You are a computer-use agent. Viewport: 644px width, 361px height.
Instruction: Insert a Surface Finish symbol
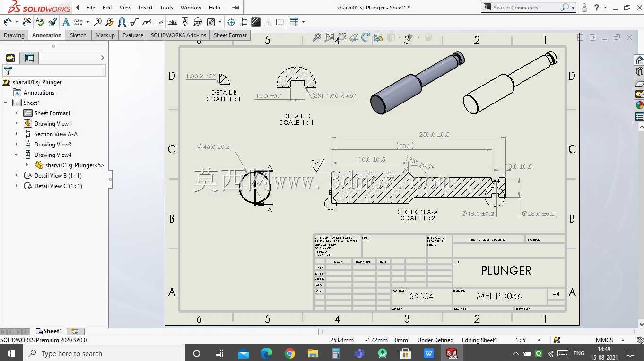134,22
